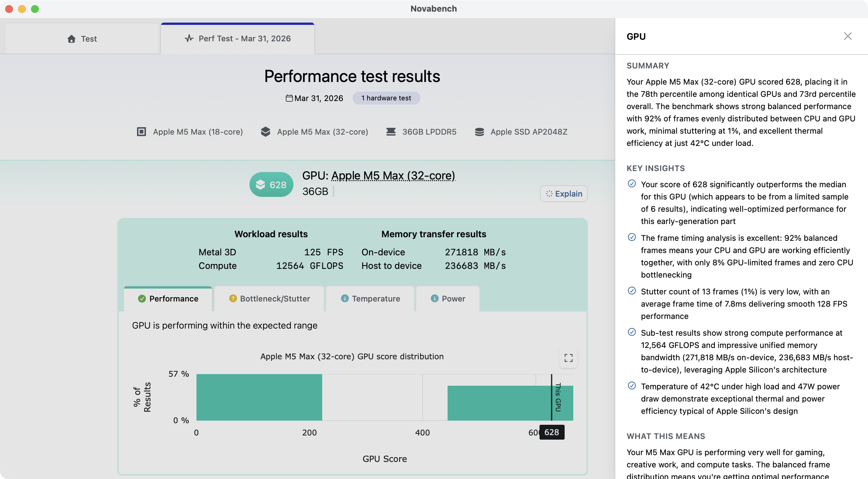Image resolution: width=868 pixels, height=479 pixels.
Task: Click the GPU layers icon next to Apple M5 Max
Action: tap(266, 132)
